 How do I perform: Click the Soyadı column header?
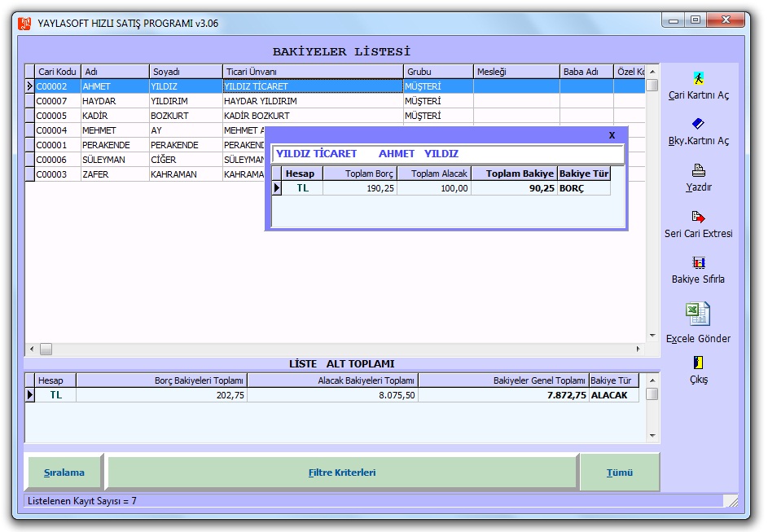(x=186, y=72)
